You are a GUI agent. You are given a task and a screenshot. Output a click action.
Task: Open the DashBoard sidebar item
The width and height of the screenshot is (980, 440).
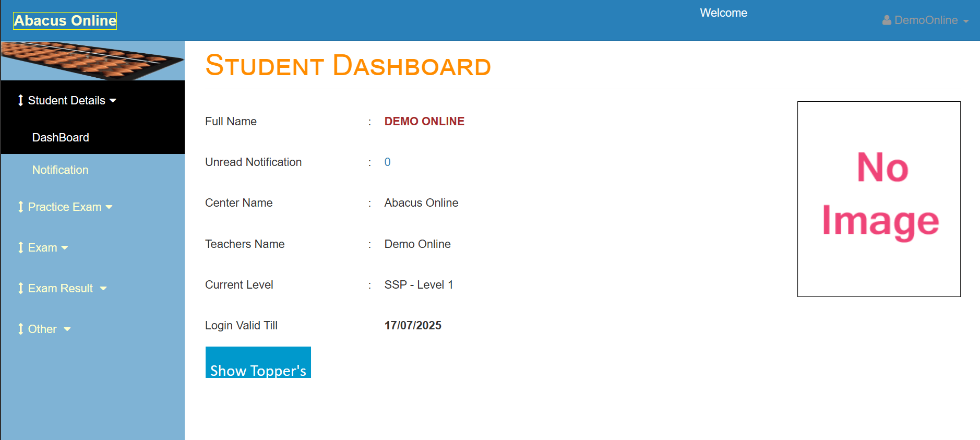(61, 138)
